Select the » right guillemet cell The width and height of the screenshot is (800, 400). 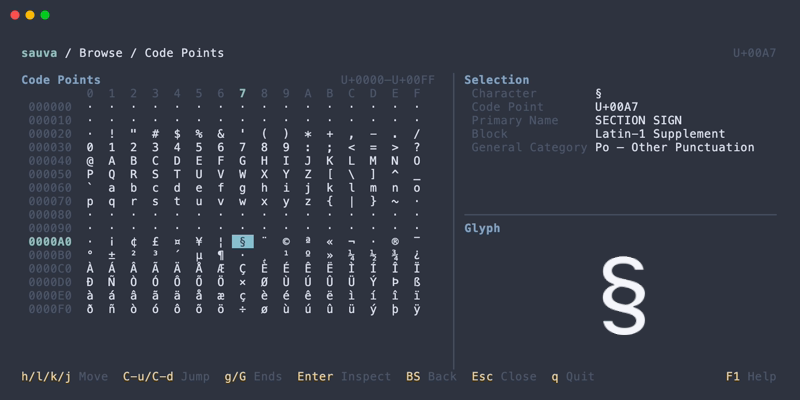coord(330,255)
